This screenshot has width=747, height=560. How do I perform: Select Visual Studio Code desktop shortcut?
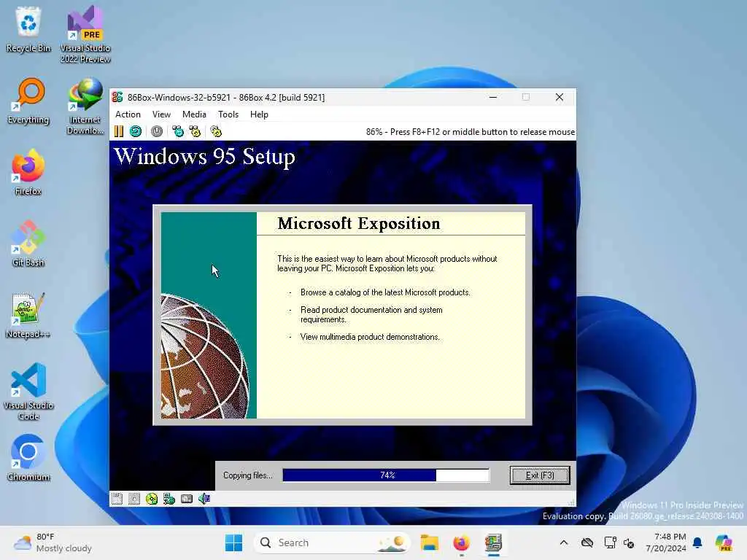click(28, 392)
